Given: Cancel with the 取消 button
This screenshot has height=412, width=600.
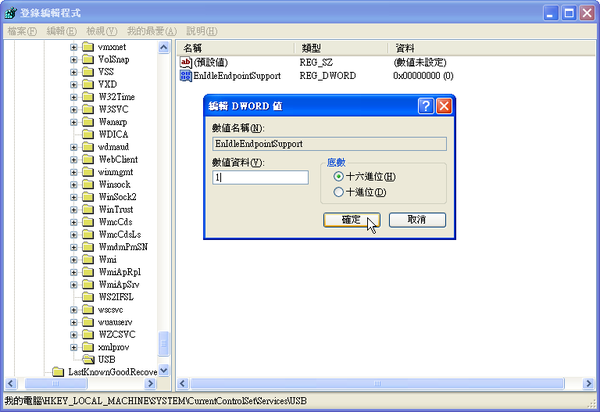Looking at the screenshot, I should [x=417, y=220].
